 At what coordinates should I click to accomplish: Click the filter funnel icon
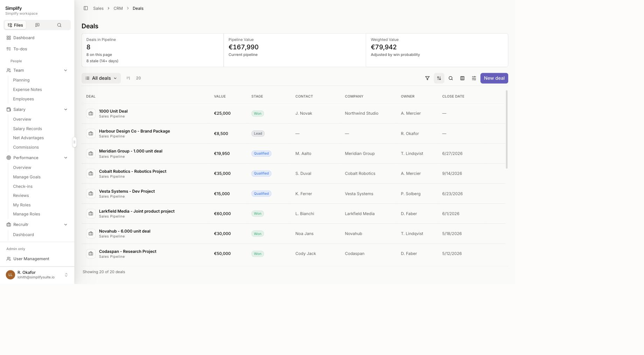pos(427,78)
